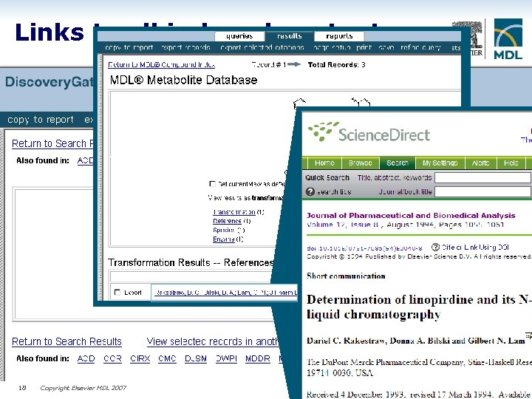Click the author line 'Daniel C. Rakestraw'
Image resolution: width=532 pixels, height=399 pixels.
click(x=415, y=341)
